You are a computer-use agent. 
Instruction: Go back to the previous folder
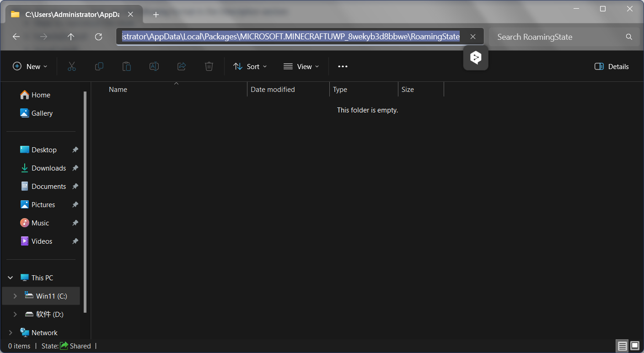coord(16,37)
